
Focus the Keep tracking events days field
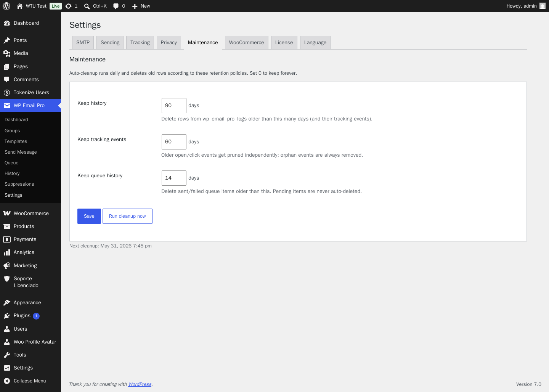point(174,142)
